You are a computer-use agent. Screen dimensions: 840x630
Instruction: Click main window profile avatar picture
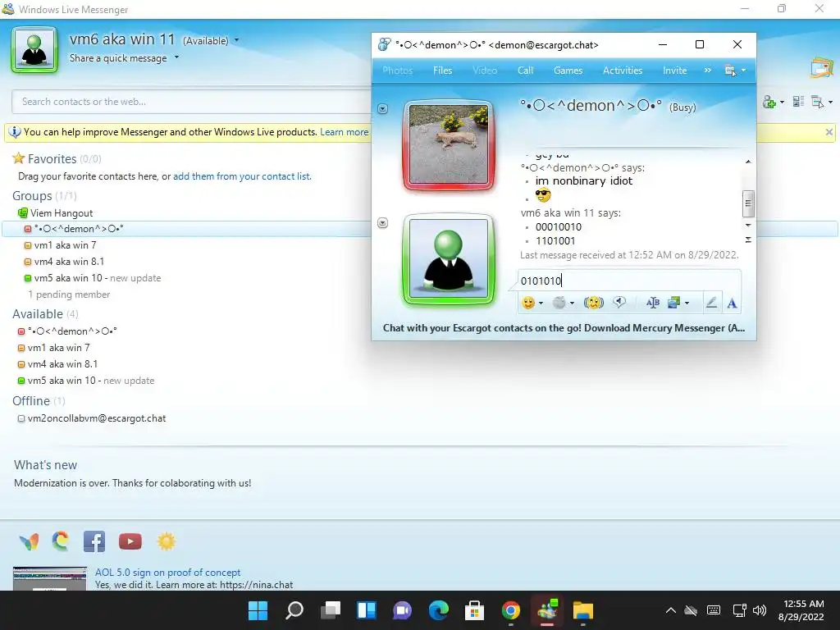[34, 49]
